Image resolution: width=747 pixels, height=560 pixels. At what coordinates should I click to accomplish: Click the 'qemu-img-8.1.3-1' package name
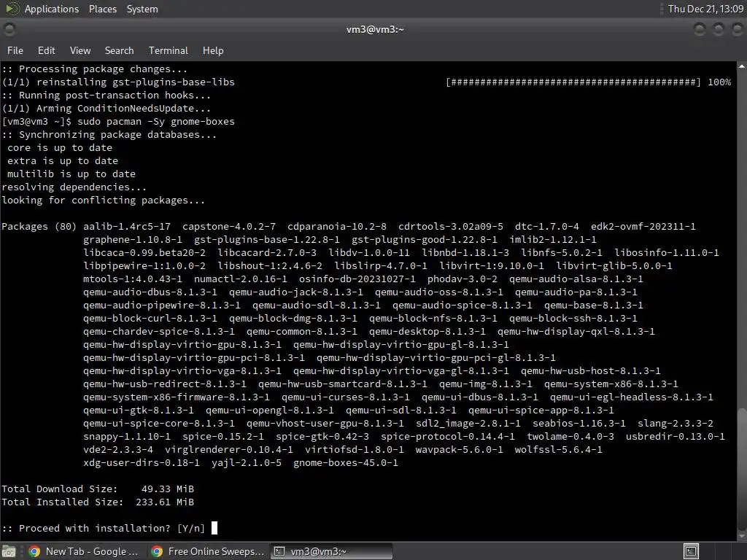coord(485,384)
